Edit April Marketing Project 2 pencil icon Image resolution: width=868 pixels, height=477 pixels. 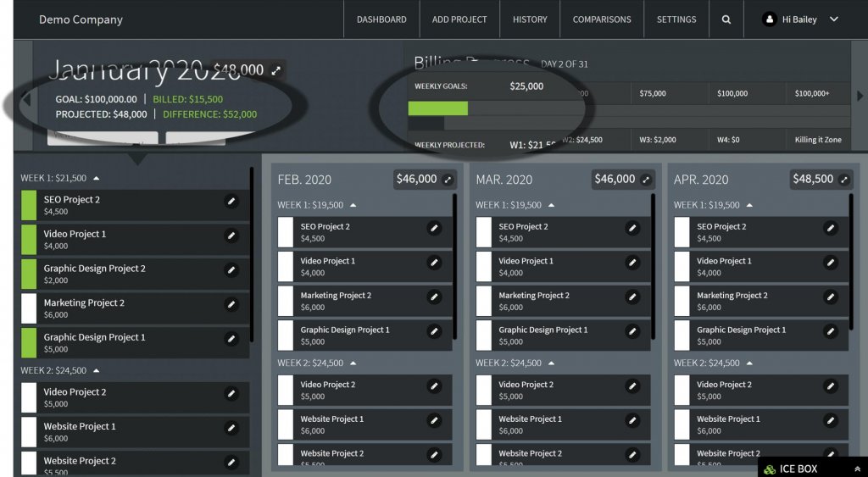[831, 297]
